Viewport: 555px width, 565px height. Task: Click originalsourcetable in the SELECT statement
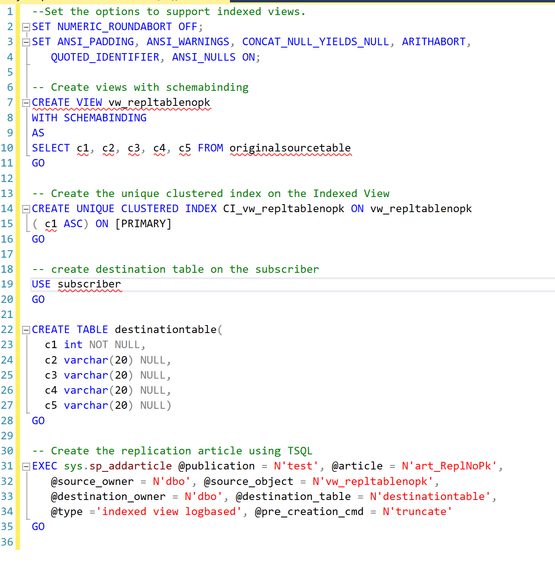(290, 148)
